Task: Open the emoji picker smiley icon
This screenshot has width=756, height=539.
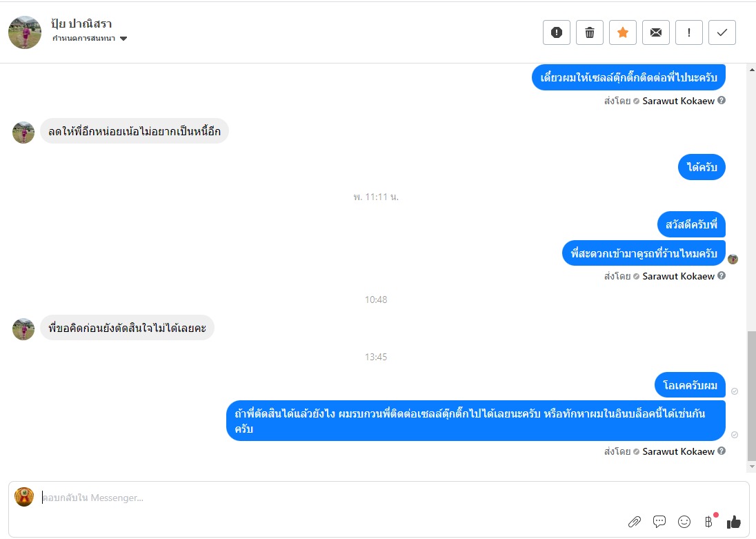Action: (x=684, y=522)
